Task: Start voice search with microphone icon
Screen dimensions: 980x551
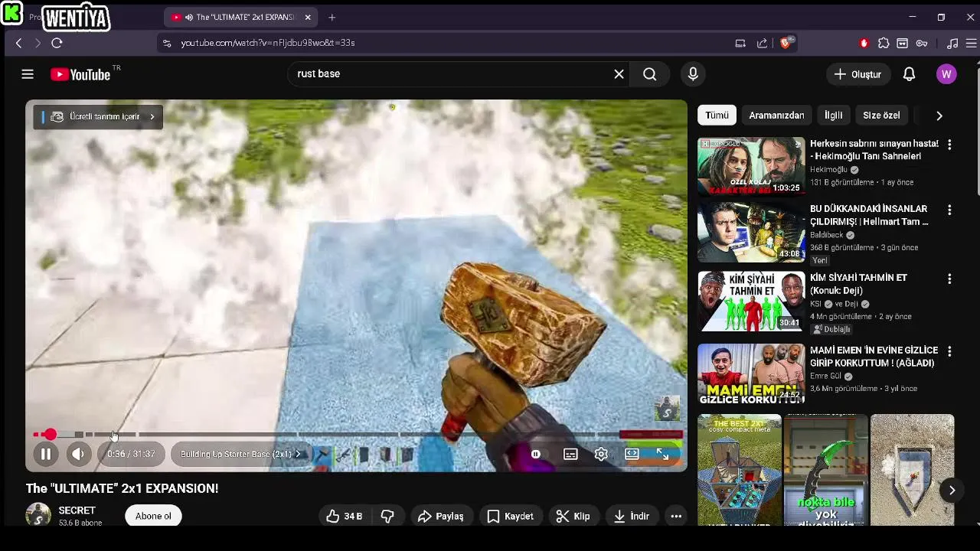Action: tap(693, 74)
